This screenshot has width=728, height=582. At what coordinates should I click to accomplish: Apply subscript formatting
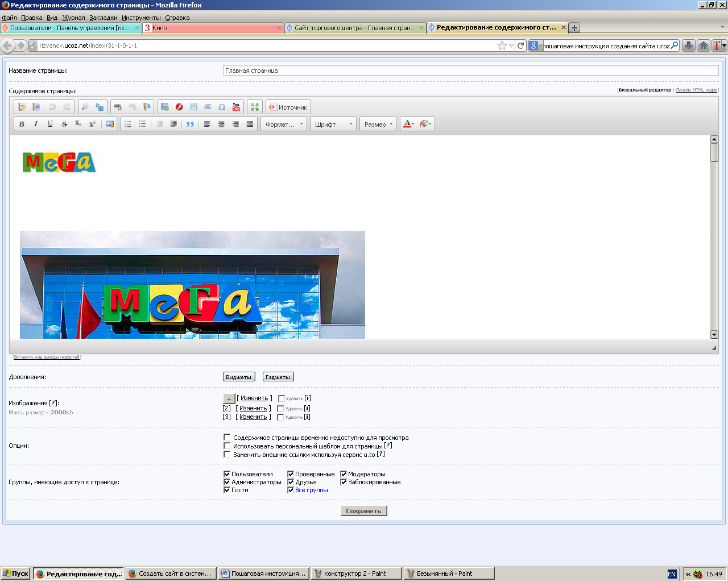point(78,124)
